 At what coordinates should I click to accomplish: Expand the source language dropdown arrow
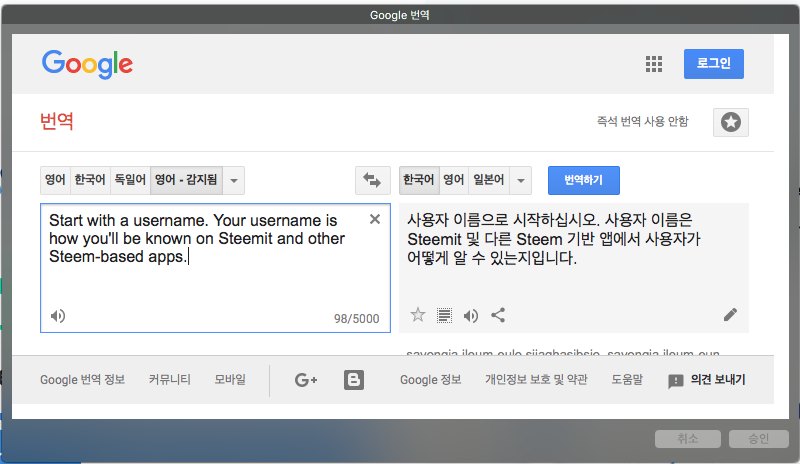pyautogui.click(x=234, y=180)
